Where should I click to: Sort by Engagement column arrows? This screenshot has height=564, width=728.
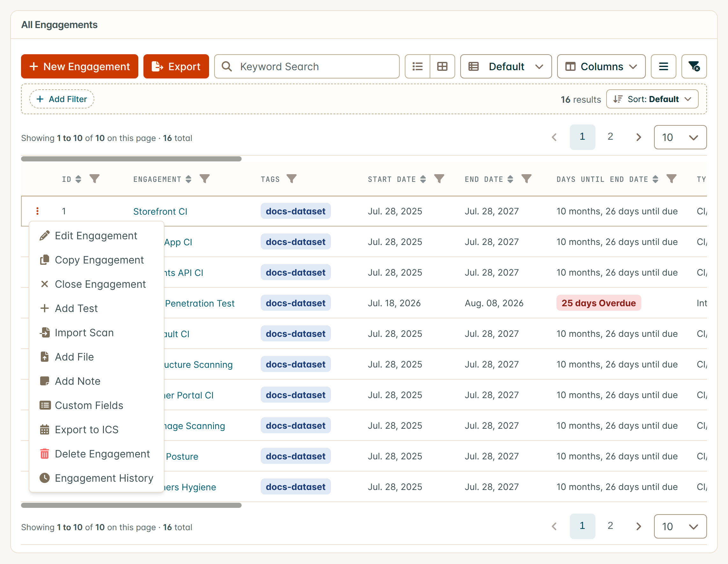[188, 179]
